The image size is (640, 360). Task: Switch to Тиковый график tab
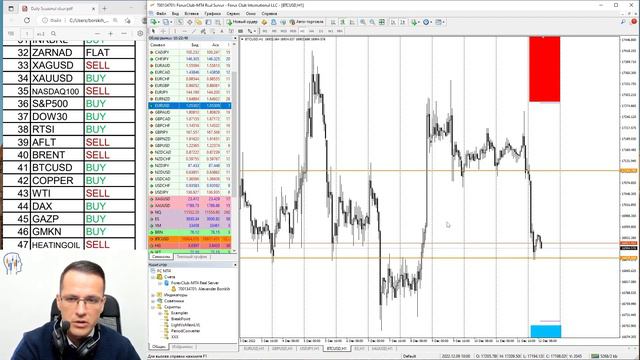192,257
